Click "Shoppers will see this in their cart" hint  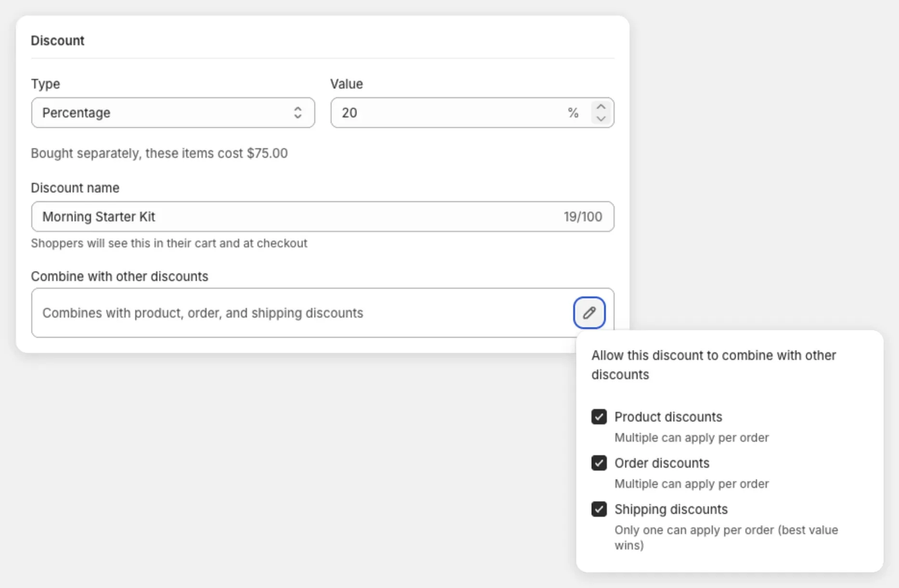click(169, 243)
